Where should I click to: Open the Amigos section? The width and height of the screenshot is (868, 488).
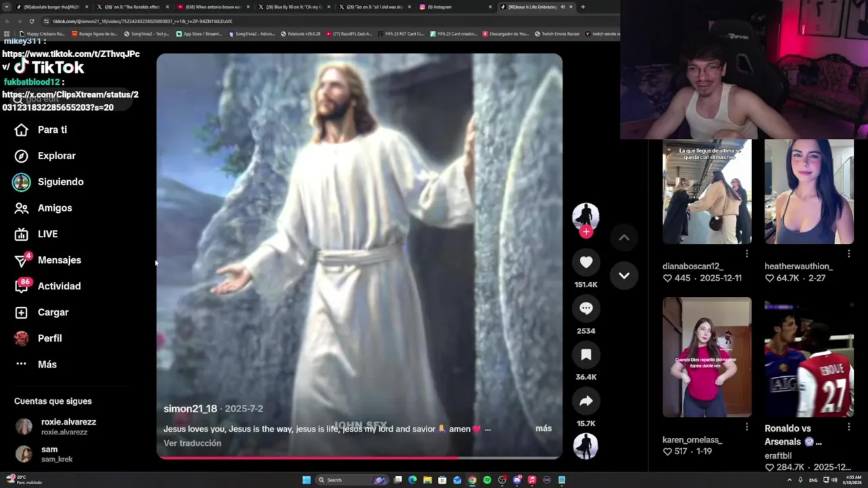43,208
